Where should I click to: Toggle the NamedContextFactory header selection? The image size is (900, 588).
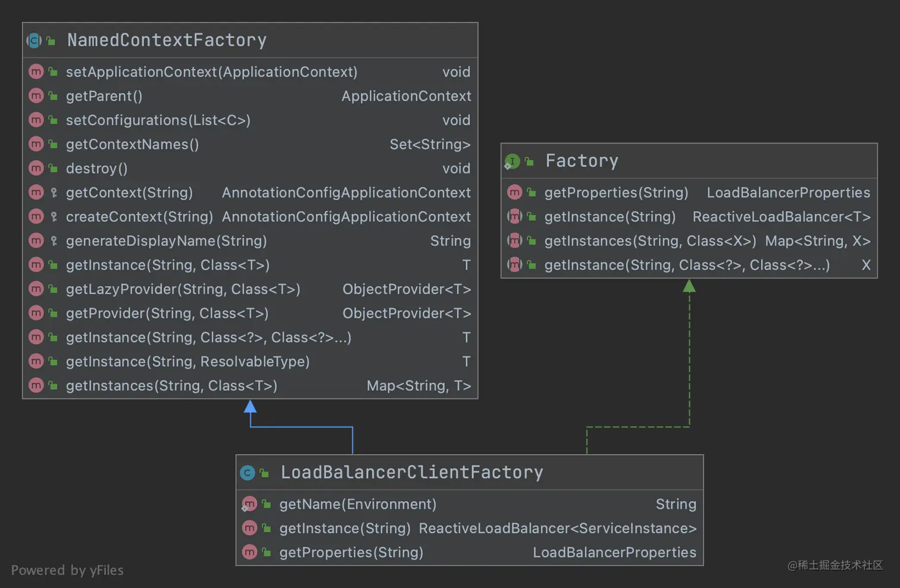167,40
